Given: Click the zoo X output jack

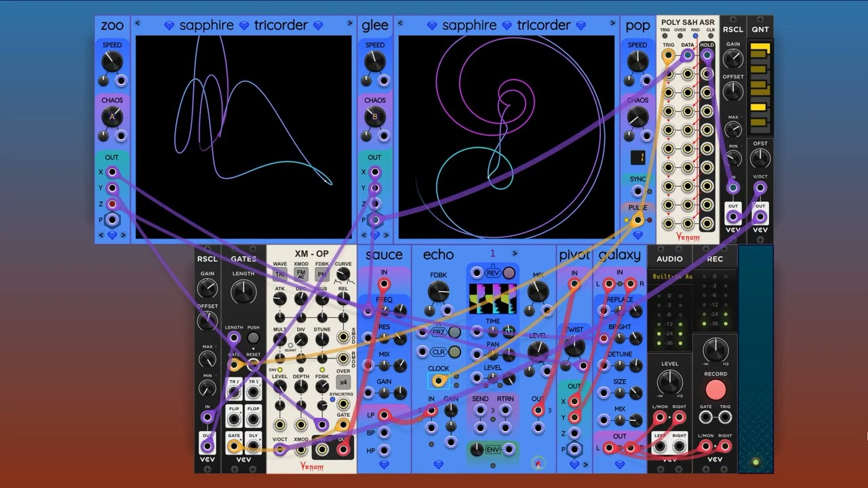Looking at the screenshot, I should pos(112,172).
